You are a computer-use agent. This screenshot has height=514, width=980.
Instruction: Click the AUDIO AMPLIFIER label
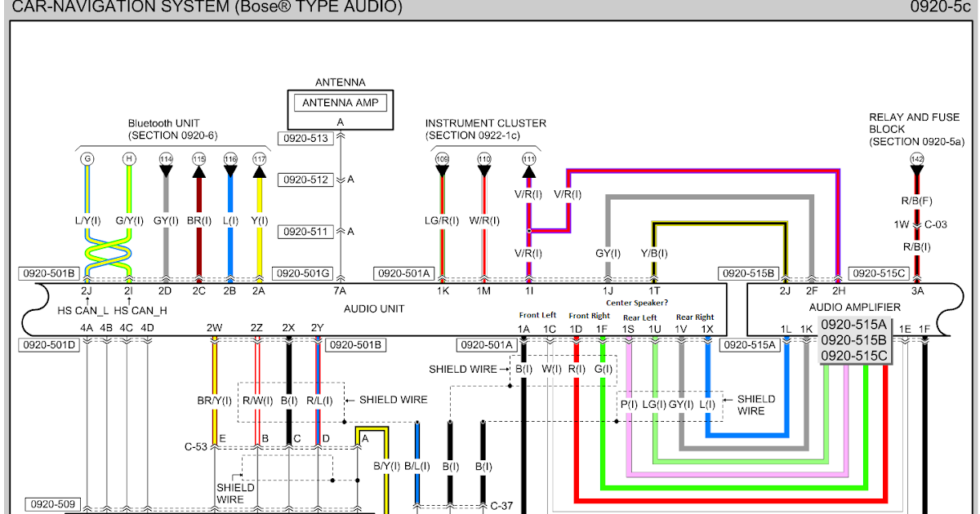click(855, 307)
